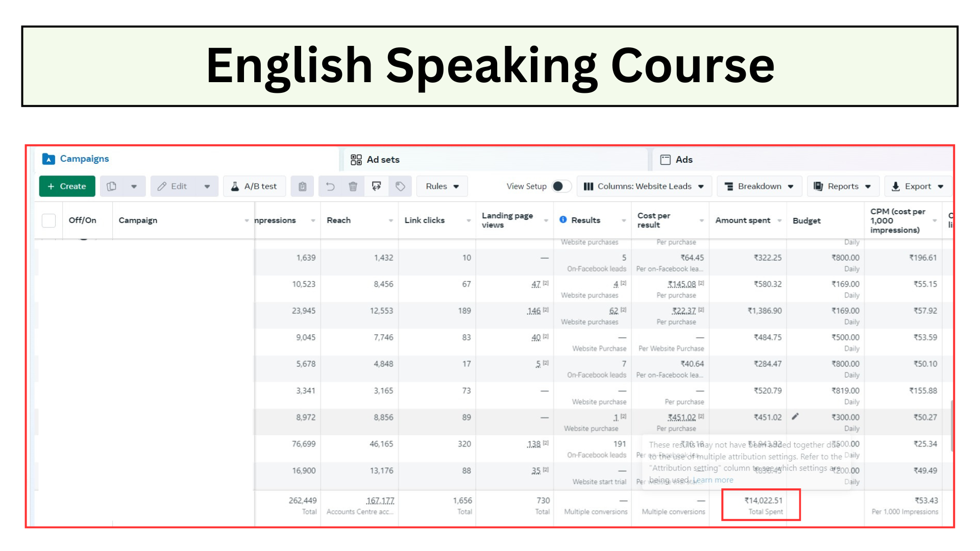Click the import/export arrows toolbar icon
This screenshot has height=551, width=980.
pos(377,186)
